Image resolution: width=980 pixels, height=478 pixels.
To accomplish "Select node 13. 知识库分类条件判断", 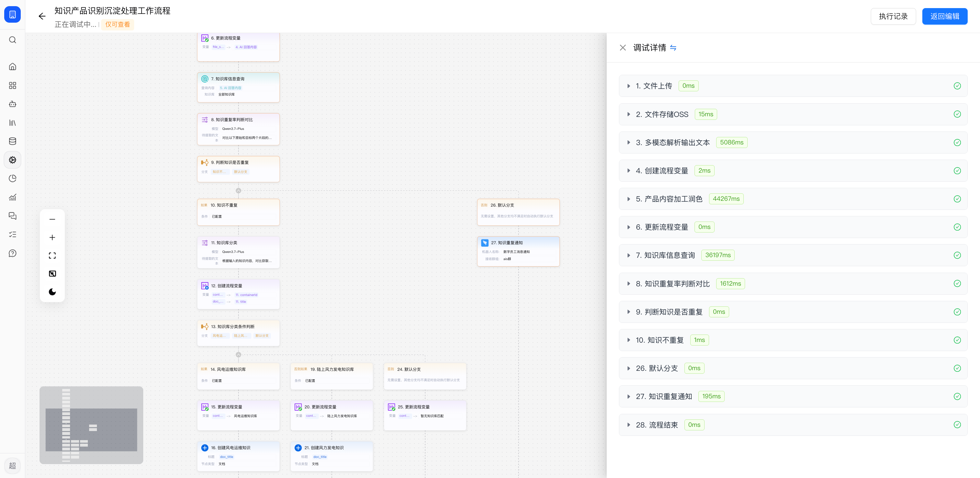I will pos(239,333).
